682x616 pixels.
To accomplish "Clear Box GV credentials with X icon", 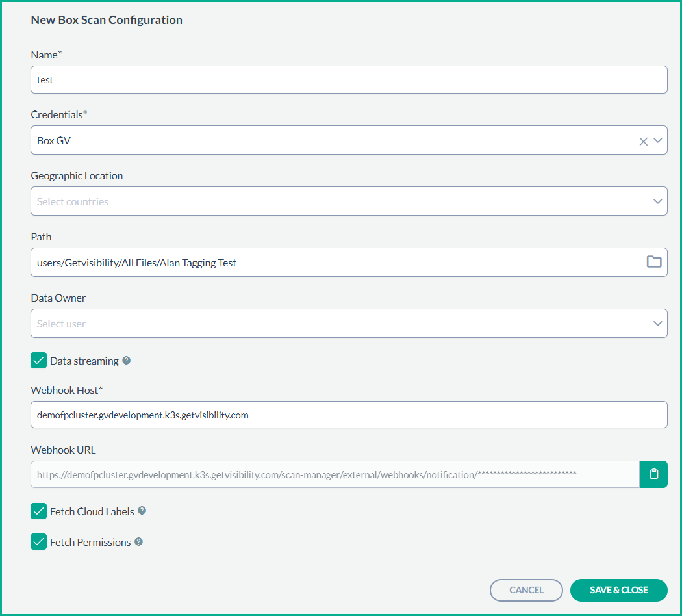I will (x=643, y=141).
